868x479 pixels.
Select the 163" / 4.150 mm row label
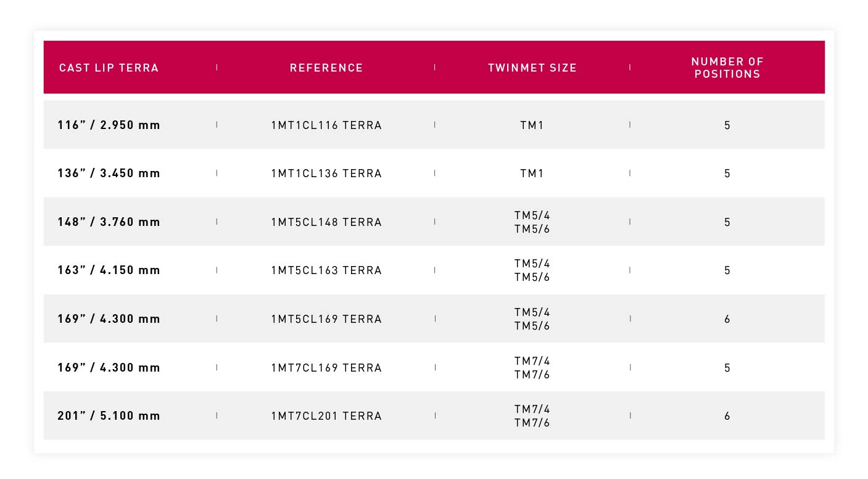coord(109,270)
